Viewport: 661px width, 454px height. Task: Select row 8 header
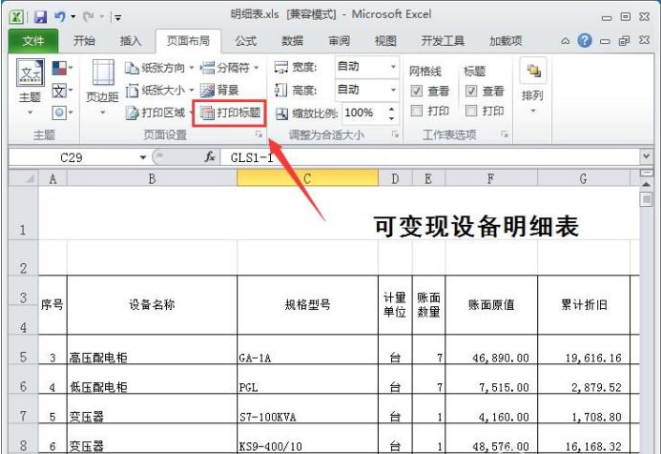(x=24, y=439)
